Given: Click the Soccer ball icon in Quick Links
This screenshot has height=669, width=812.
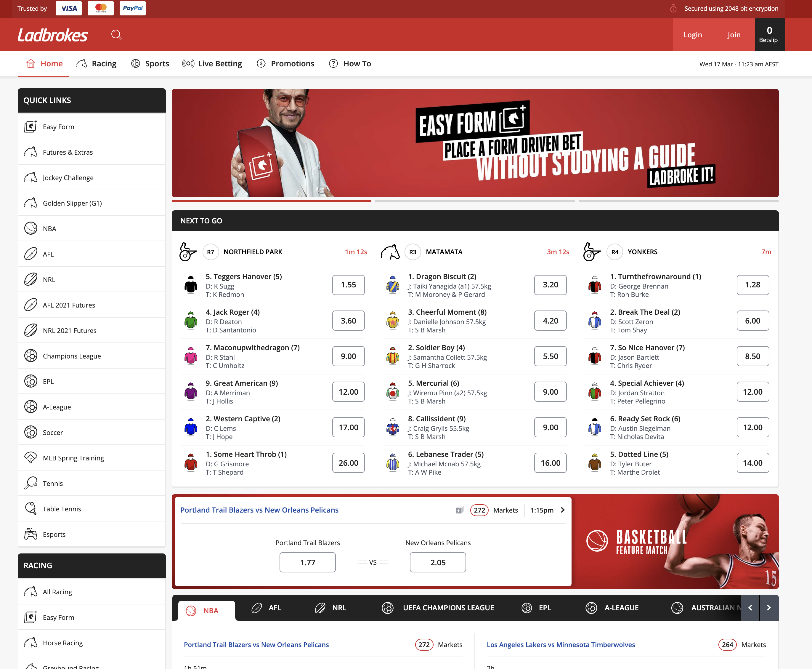Looking at the screenshot, I should pos(31,432).
